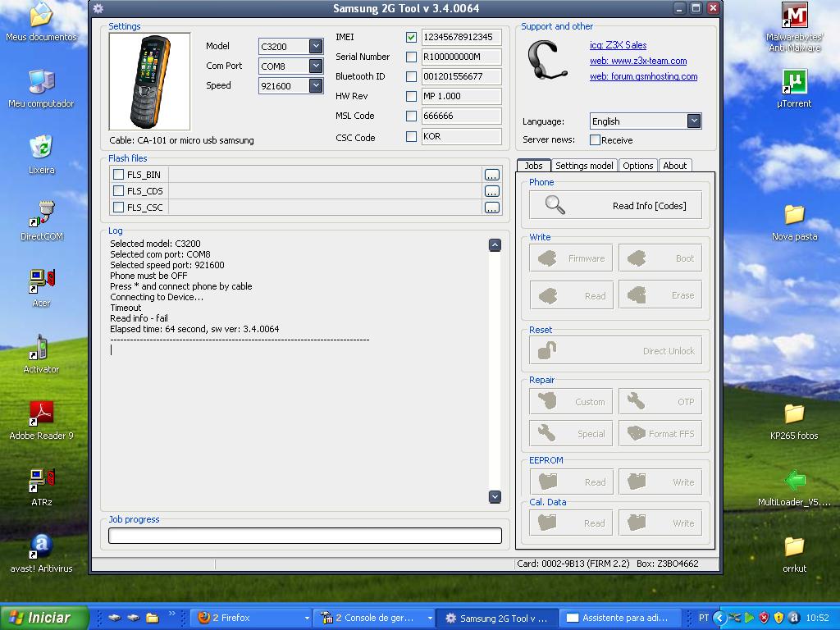Screen dimensions: 840x630
Task: Switch to the Options tab
Action: coord(637,166)
